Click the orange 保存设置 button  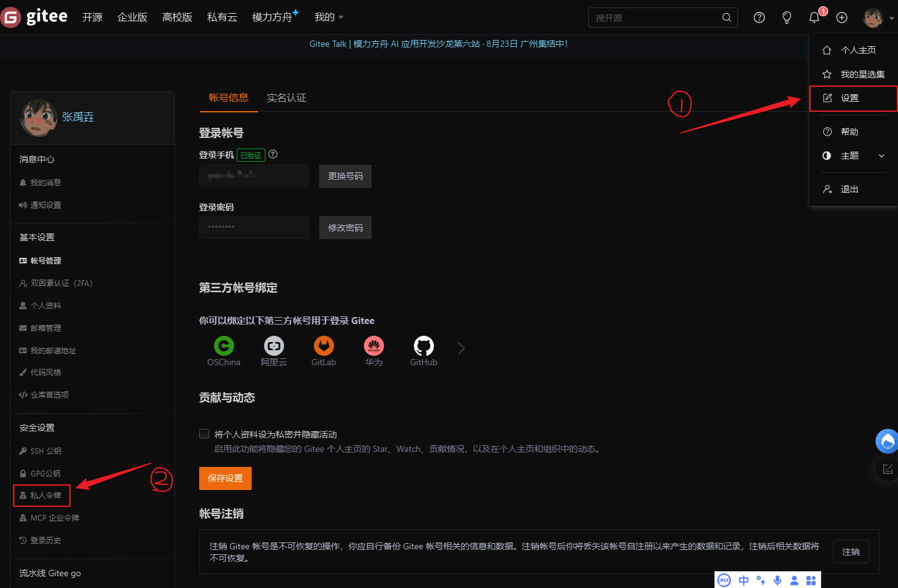225,478
